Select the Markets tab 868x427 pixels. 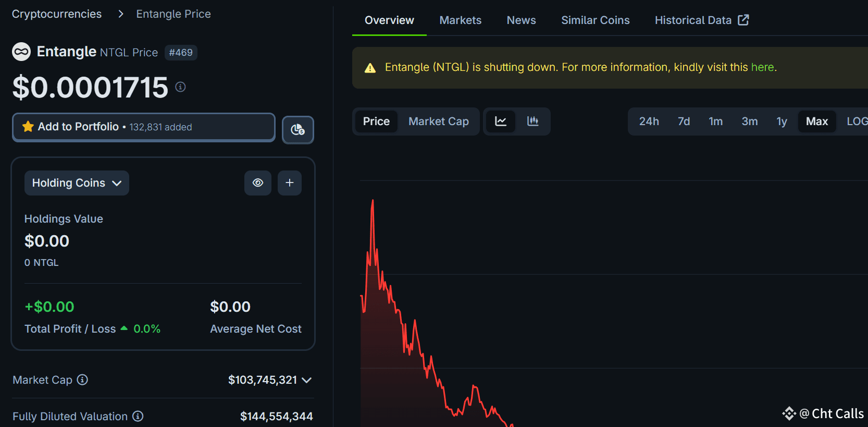tap(461, 20)
